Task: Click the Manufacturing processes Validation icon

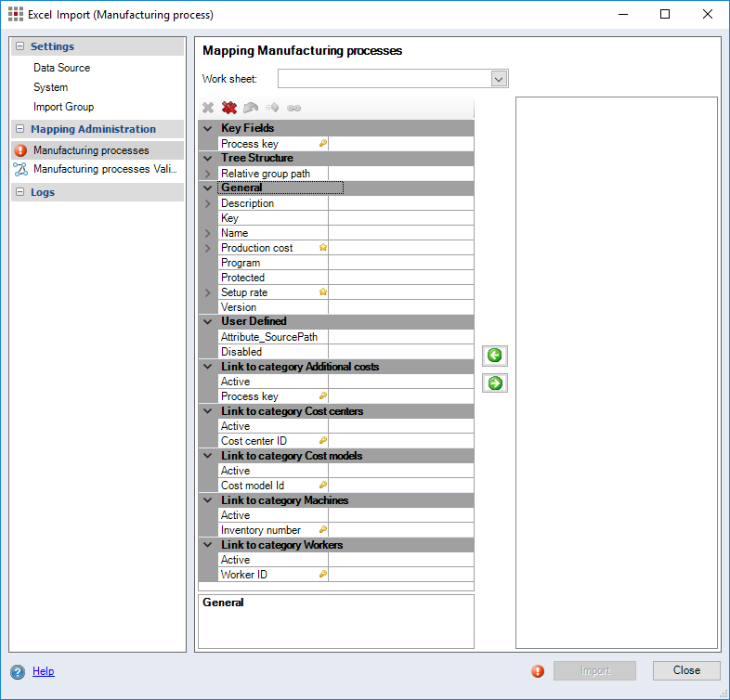Action: tap(20, 169)
